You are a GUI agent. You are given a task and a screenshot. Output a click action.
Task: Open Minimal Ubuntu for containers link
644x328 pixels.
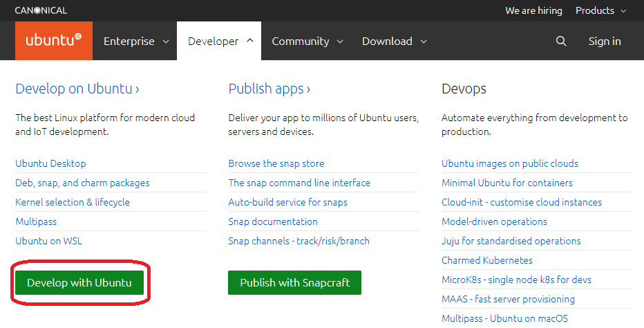pos(506,183)
